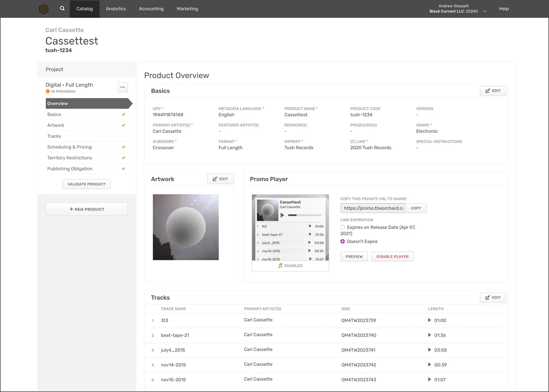
Task: Play track nov14-2015 in the Tracks table
Action: click(429, 365)
